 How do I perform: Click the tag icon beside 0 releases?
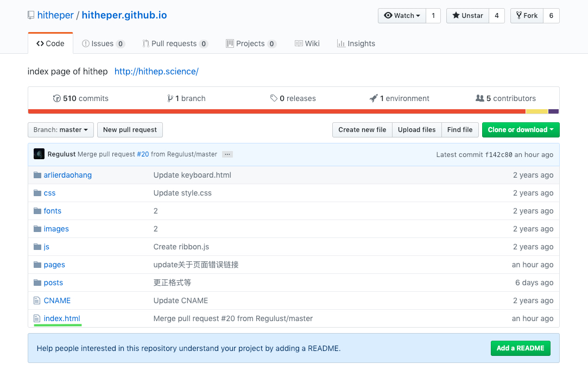pos(274,98)
